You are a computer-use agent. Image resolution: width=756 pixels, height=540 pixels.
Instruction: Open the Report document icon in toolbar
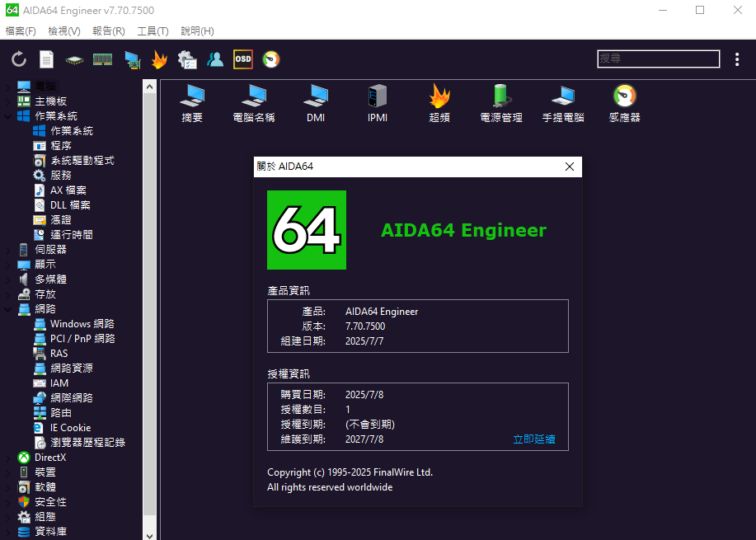(46, 59)
